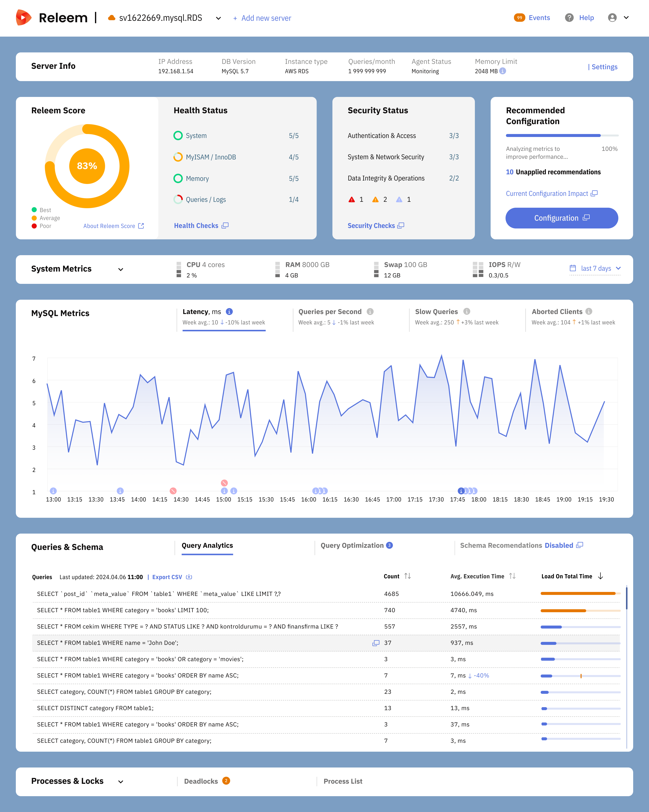Open the server selection dropdown
This screenshot has width=649, height=812.
[218, 18]
